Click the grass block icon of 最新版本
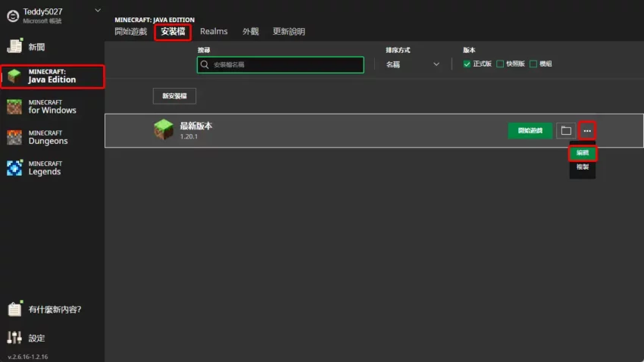Image resolution: width=644 pixels, height=362 pixels. [164, 130]
